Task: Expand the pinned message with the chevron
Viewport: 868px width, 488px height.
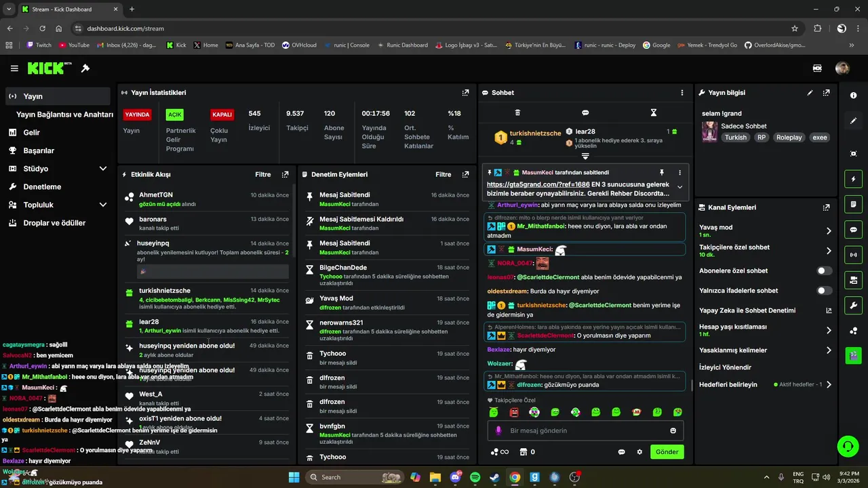Action: pyautogui.click(x=679, y=188)
